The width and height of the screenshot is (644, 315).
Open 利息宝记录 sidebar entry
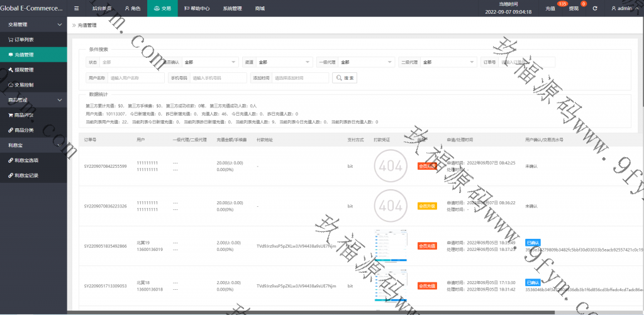pyautogui.click(x=26, y=175)
